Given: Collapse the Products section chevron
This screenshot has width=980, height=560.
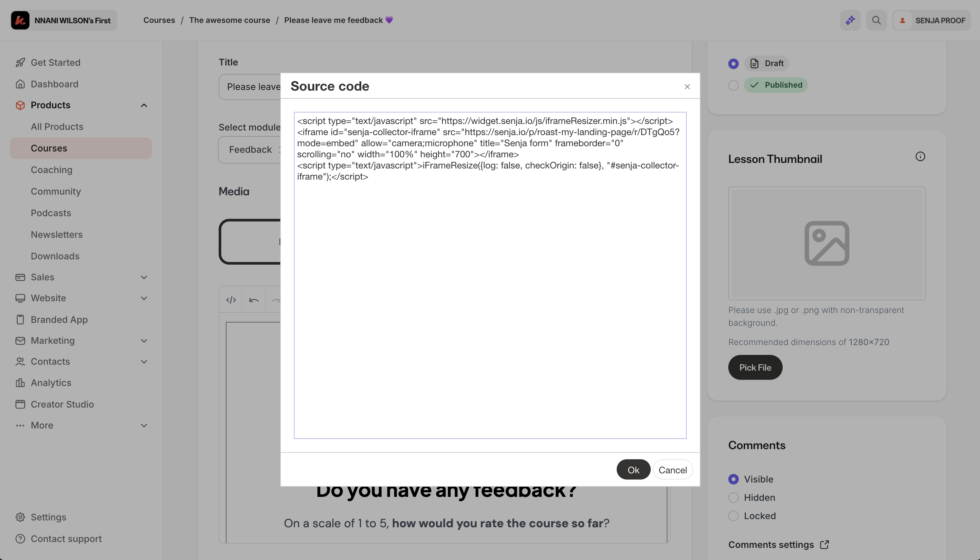Looking at the screenshot, I should 144,105.
